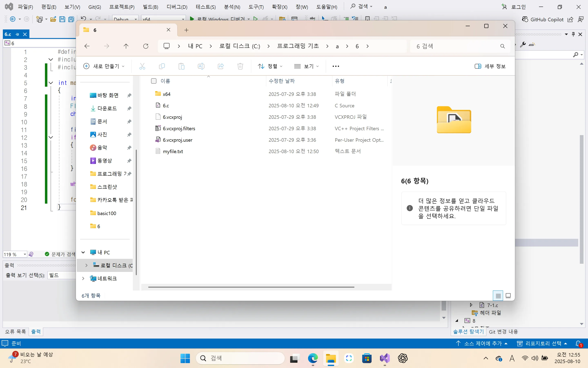The image size is (588, 368).
Task: Switch to large thumbnails view icon in Explorer
Action: point(508,296)
